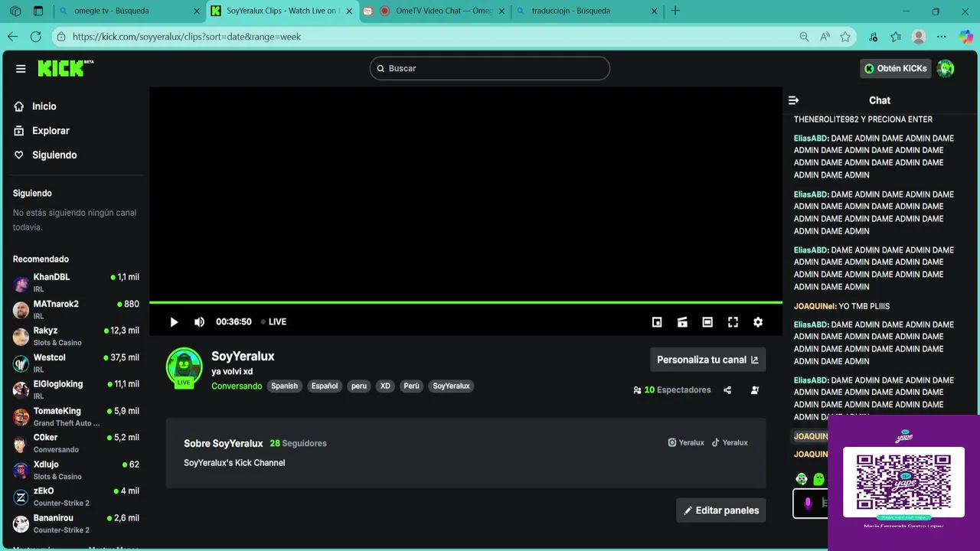Click the KICK logo
Image resolution: width=980 pixels, height=551 pixels.
(x=65, y=68)
